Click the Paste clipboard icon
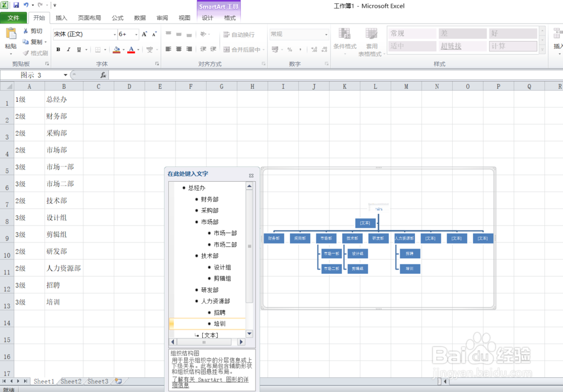 pos(11,34)
